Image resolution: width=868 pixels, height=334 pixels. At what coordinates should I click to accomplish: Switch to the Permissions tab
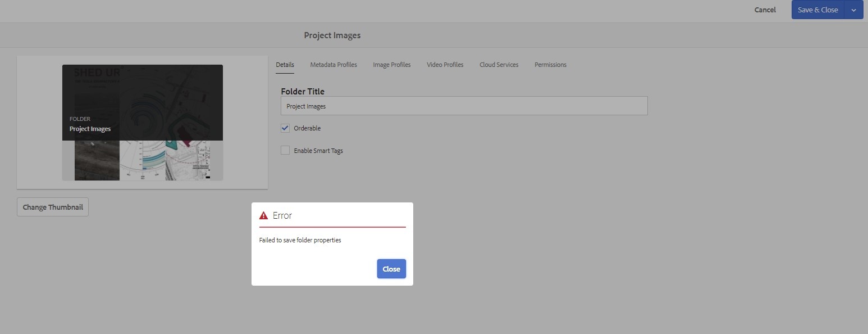(550, 65)
